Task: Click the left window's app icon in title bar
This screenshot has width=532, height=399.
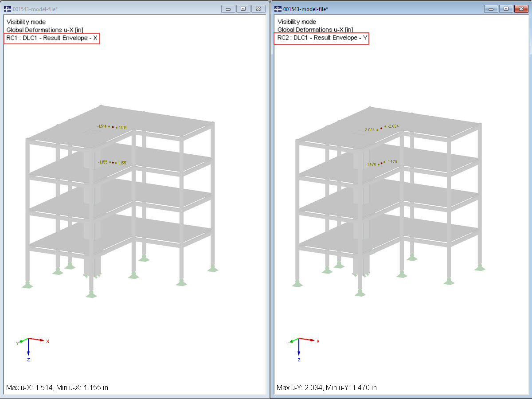Action: tap(8, 9)
